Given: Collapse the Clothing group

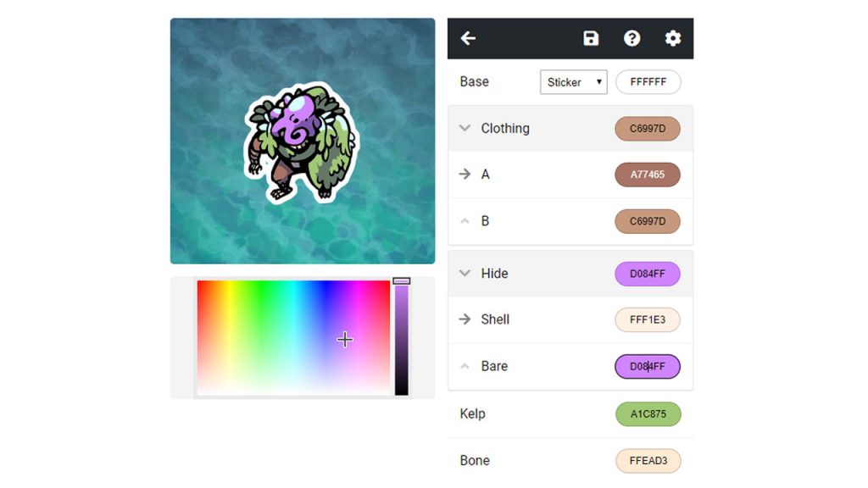Looking at the screenshot, I should [x=465, y=129].
